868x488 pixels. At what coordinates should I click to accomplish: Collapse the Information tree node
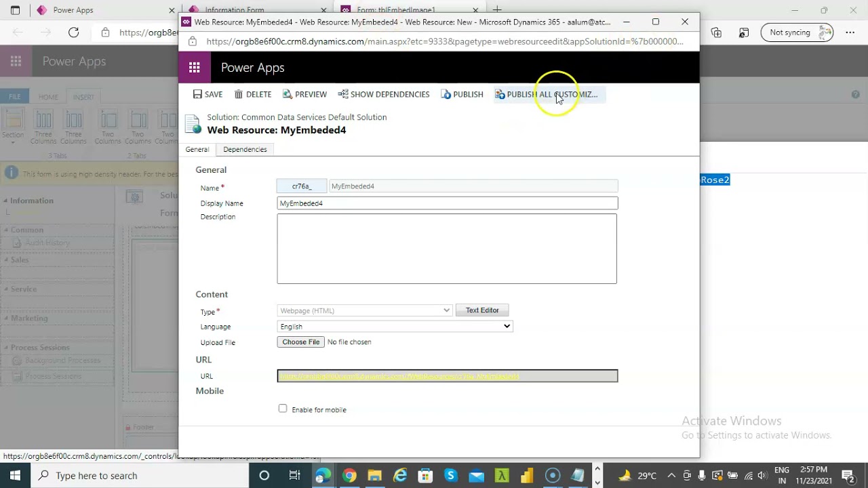click(x=5, y=201)
